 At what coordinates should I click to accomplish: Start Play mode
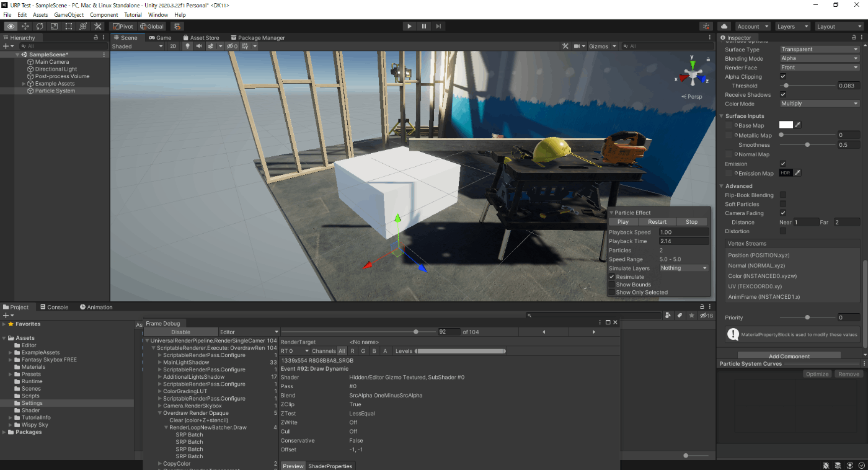[x=409, y=27]
